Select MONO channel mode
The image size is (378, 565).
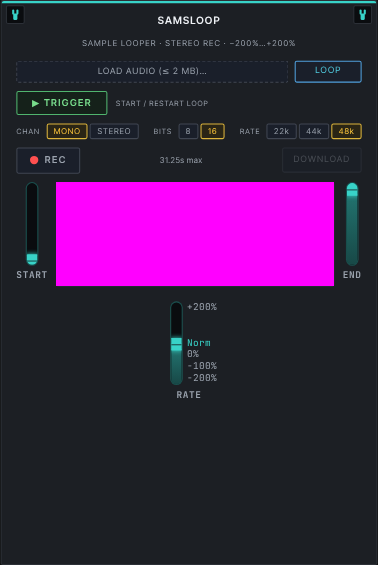tap(67, 131)
